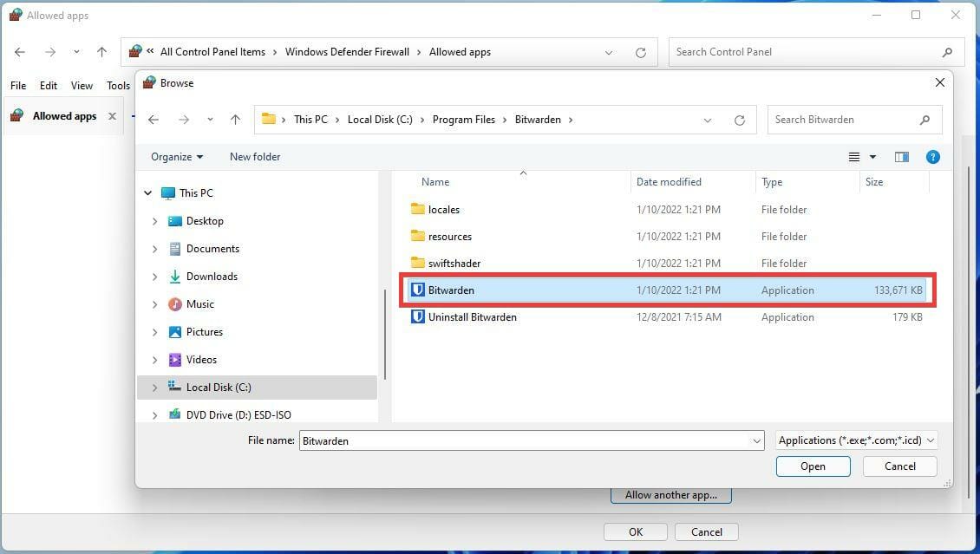Open Tools menu in Allowed apps window
The image size is (980, 554).
[x=118, y=86]
